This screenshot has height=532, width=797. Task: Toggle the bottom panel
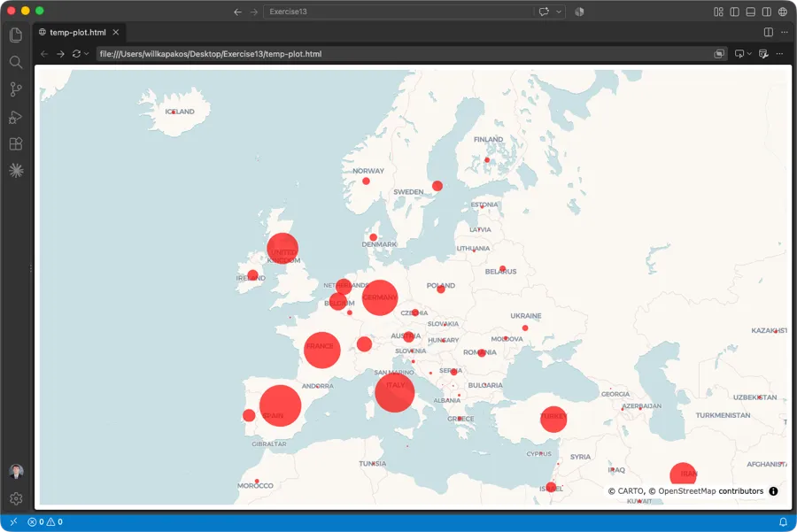point(750,12)
